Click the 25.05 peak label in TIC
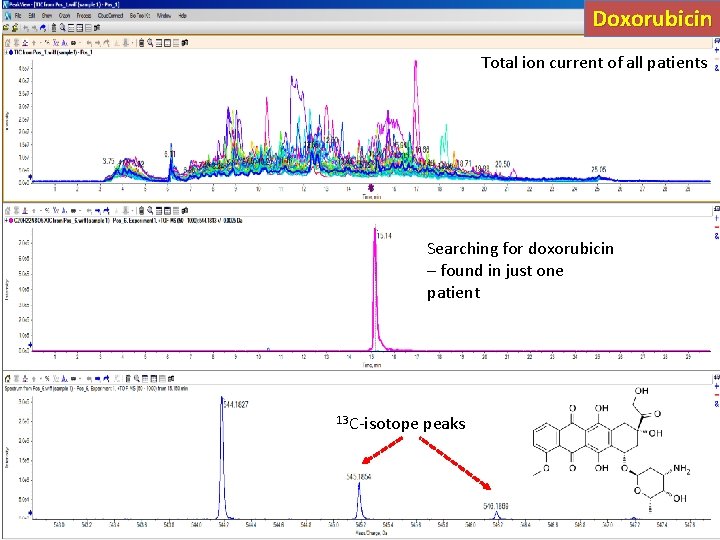Image resolution: width=720 pixels, height=540 pixels. pyautogui.click(x=598, y=169)
